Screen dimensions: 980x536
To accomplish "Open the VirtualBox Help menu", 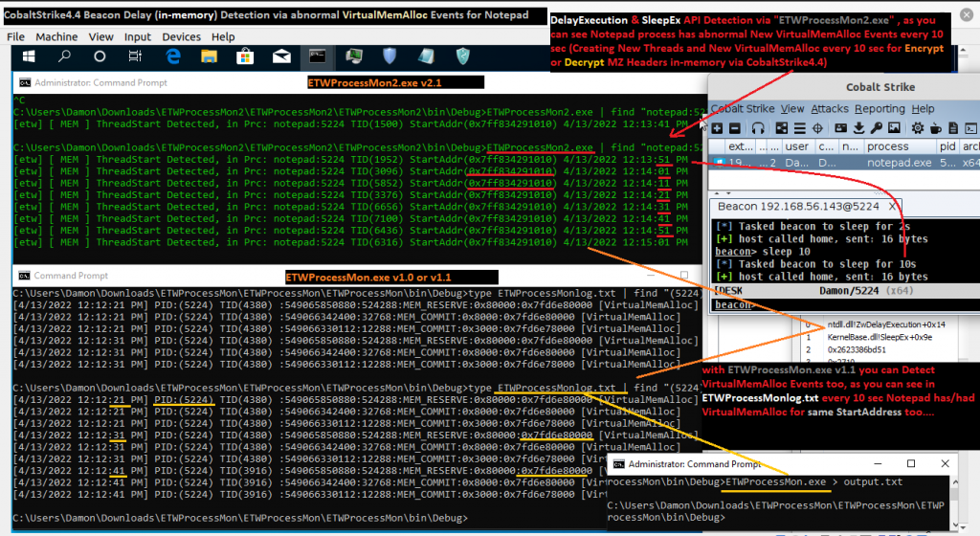I will 223,37.
